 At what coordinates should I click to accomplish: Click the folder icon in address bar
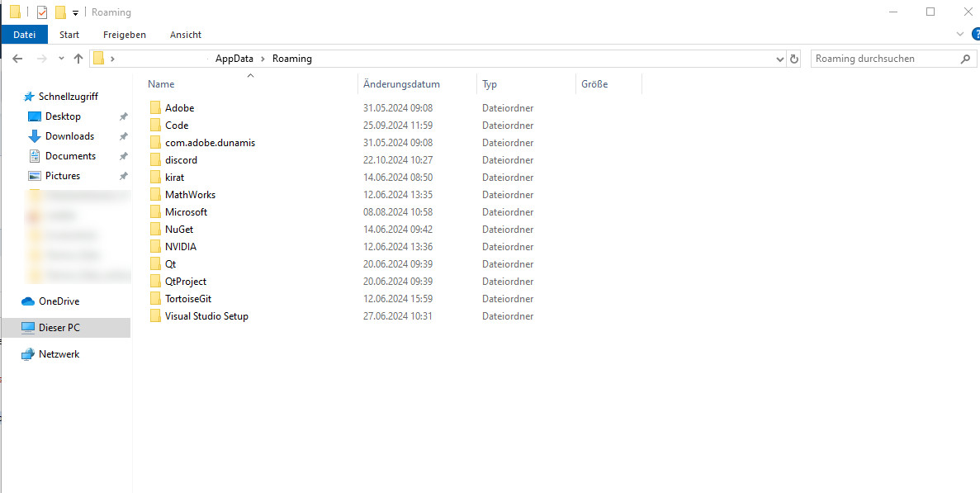point(98,59)
